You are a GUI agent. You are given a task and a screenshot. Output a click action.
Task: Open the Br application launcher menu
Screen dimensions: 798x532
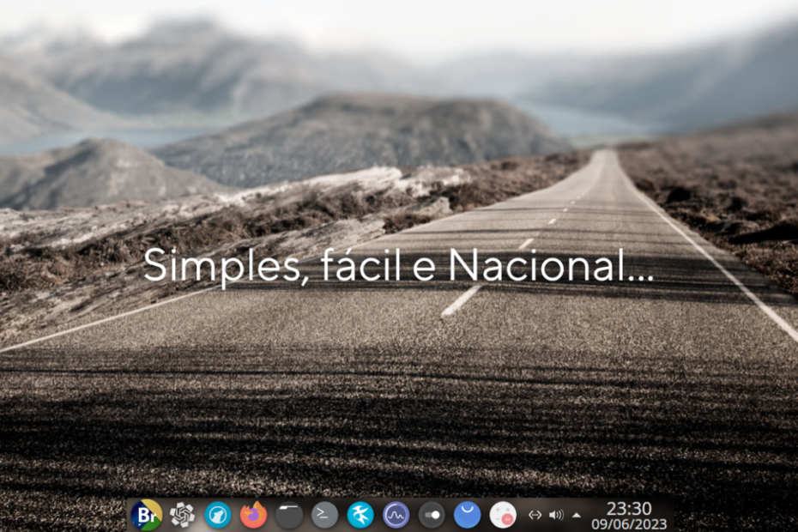click(x=147, y=515)
